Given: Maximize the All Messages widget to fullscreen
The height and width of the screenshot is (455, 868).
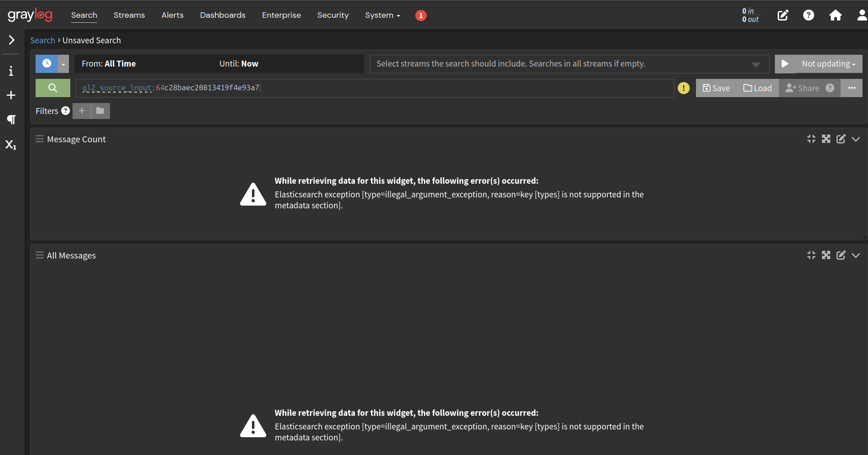Looking at the screenshot, I should tap(826, 255).
